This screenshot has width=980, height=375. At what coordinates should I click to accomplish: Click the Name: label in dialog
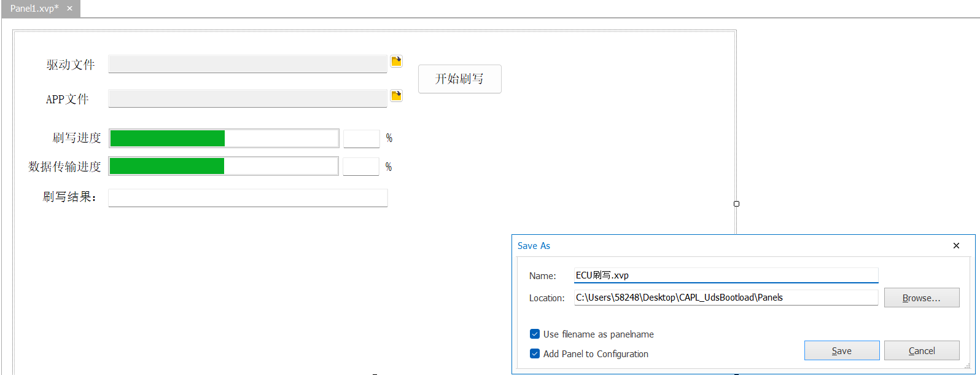coord(543,276)
